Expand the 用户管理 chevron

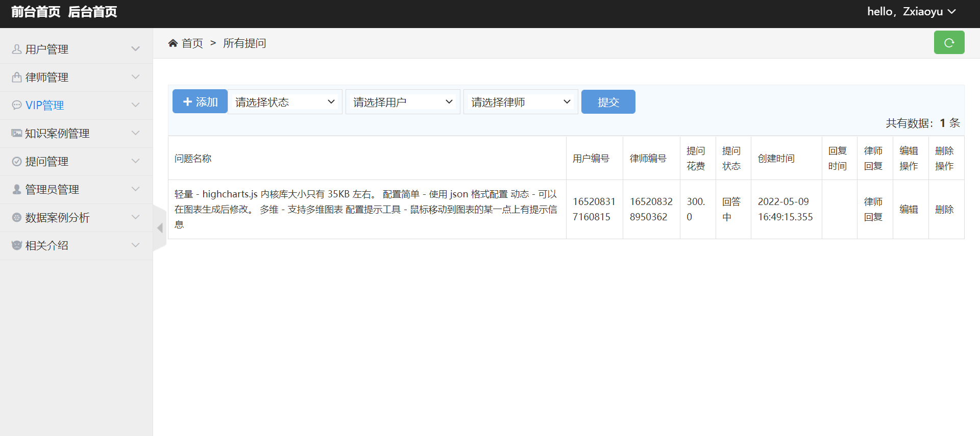point(135,49)
